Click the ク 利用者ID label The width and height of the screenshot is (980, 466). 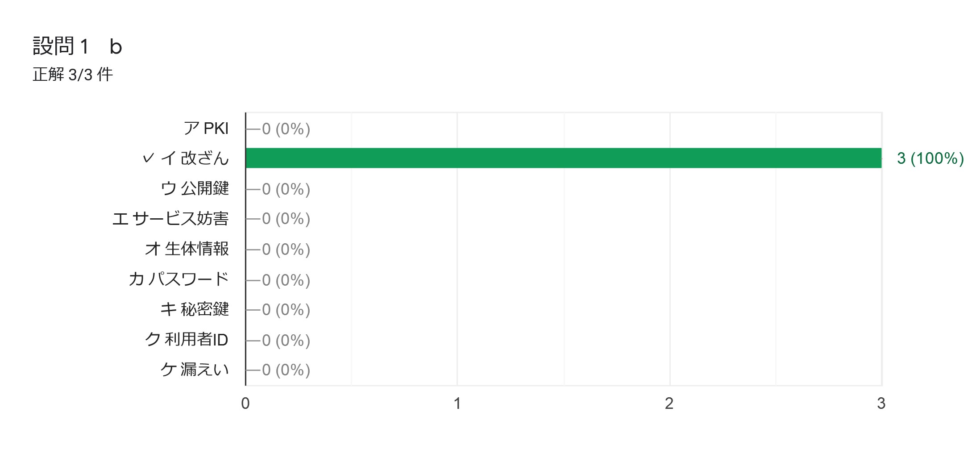[187, 339]
